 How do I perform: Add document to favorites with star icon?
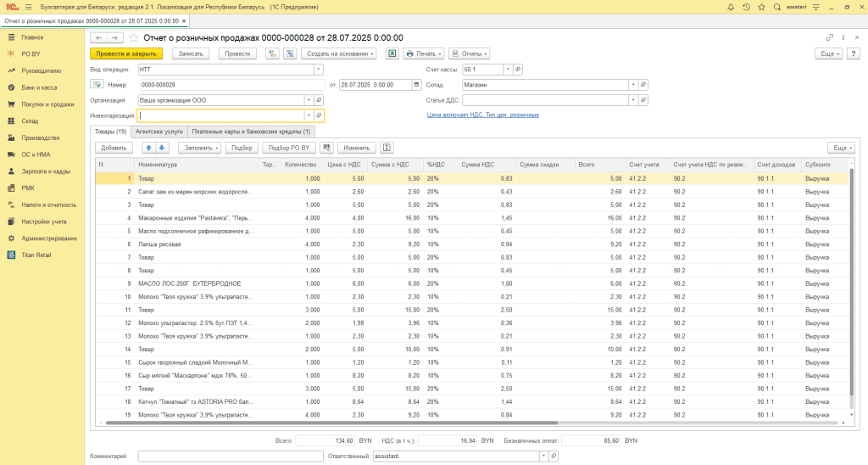[x=133, y=37]
